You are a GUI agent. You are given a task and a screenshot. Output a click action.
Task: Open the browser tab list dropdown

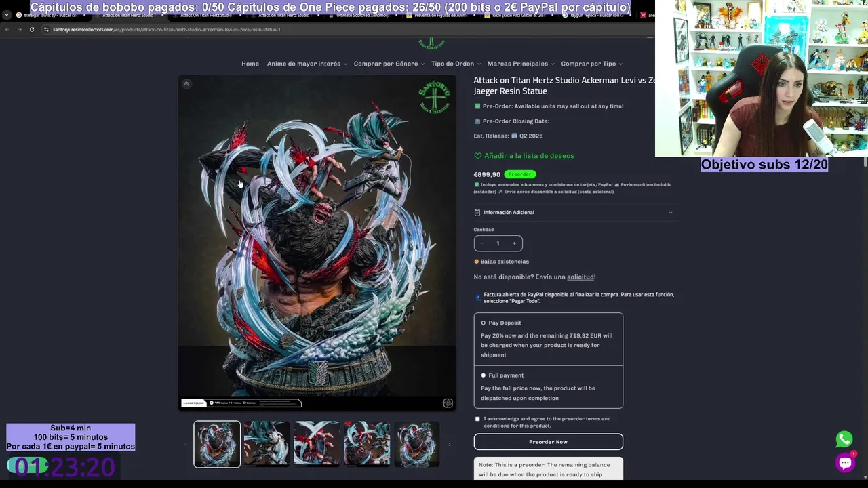click(6, 15)
